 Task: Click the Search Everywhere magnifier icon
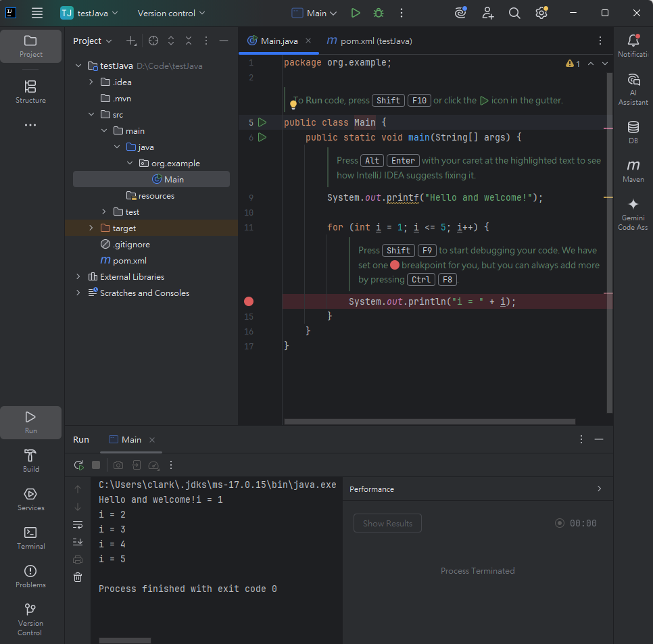tap(514, 13)
